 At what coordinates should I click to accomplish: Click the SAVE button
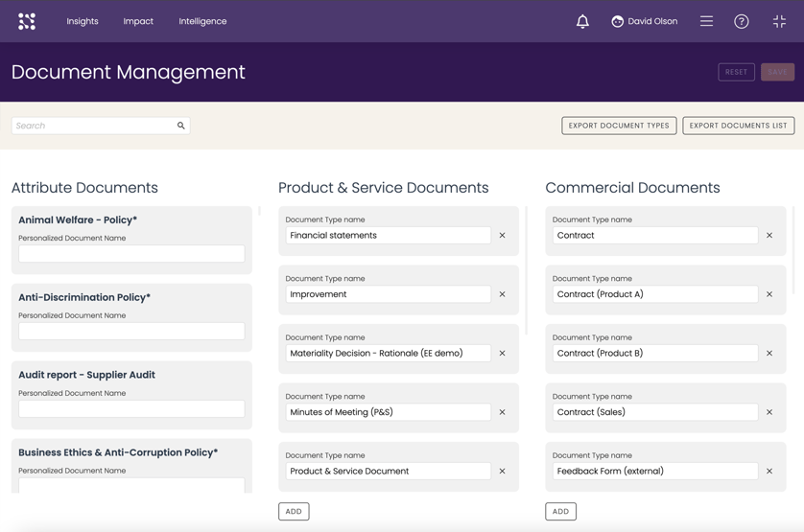click(x=777, y=72)
